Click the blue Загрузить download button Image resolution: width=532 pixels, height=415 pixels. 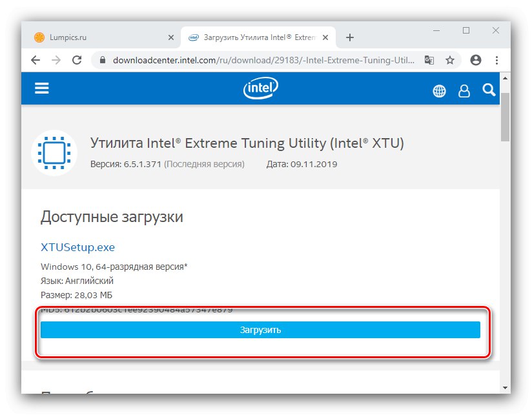(x=260, y=330)
